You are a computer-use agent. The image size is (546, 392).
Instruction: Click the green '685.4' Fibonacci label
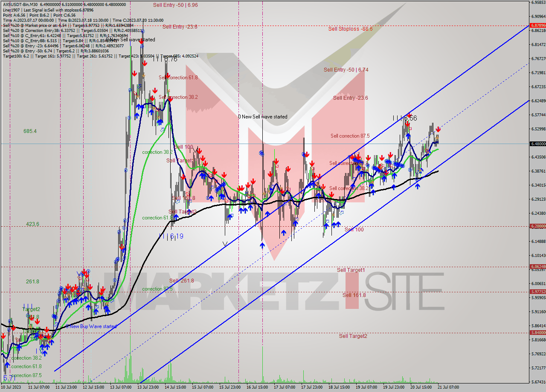click(30, 131)
